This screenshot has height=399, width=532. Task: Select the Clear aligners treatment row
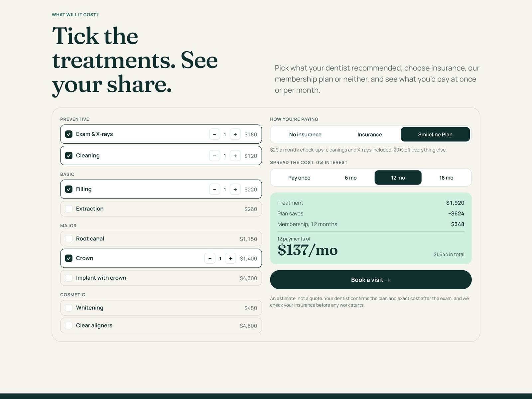point(161,326)
